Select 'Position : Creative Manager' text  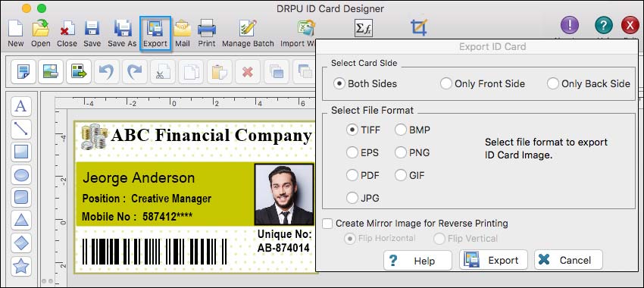pos(147,199)
